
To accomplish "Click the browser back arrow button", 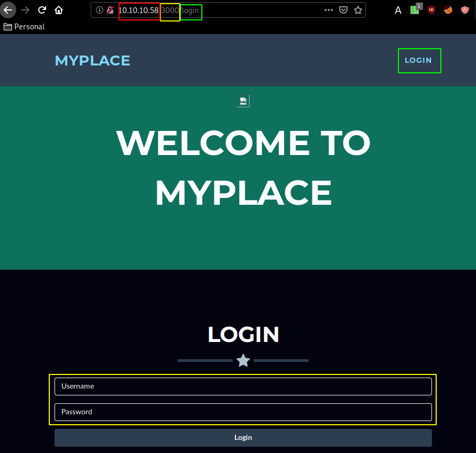I will (8, 10).
